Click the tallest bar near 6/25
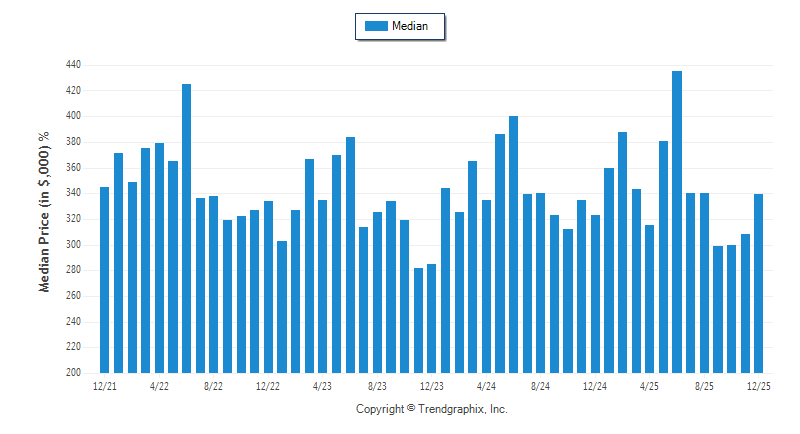 677,222
